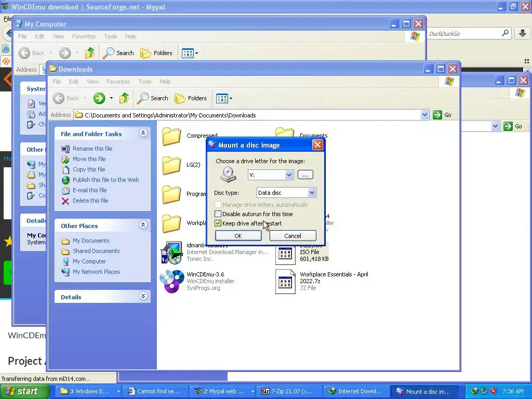532x399 pixels.
Task: Click Copy this file
Action: click(x=89, y=169)
